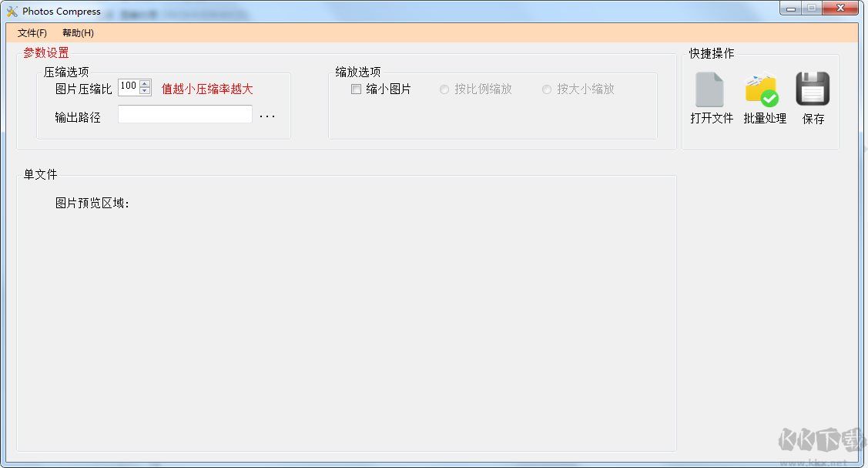Click the red hint 值越小压缩率越大

[x=207, y=89]
